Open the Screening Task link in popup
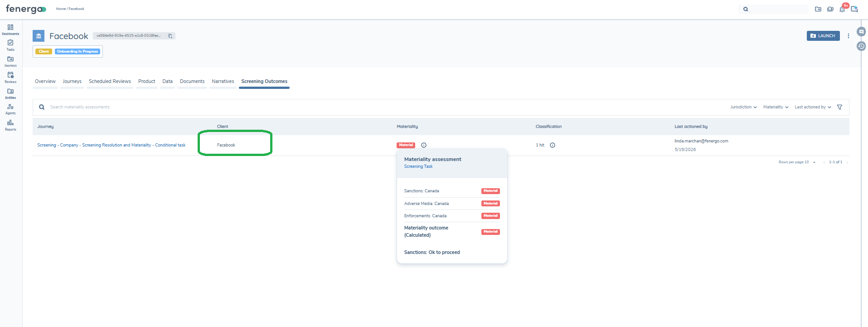This screenshot has height=327, width=868. pyautogui.click(x=418, y=166)
